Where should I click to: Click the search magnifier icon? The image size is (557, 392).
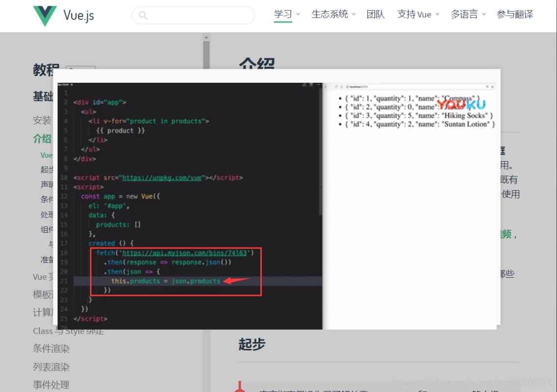[x=143, y=15]
